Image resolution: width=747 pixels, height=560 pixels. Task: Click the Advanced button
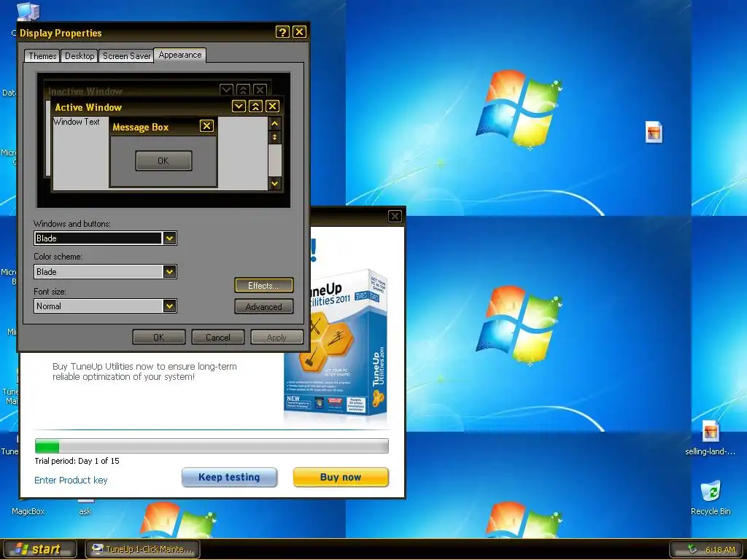(x=263, y=307)
